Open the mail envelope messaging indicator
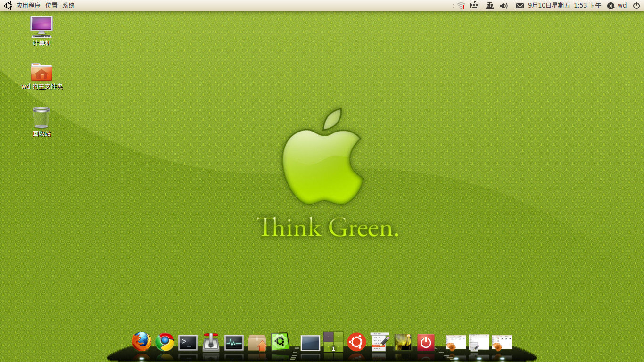The height and width of the screenshot is (362, 644). 520,6
